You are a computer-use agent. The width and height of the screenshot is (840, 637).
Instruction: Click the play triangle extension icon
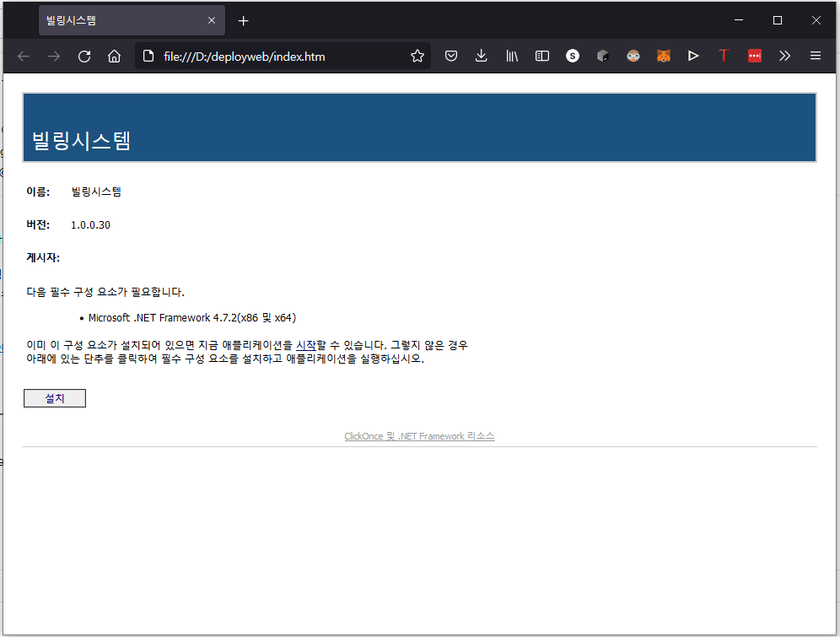[693, 56]
